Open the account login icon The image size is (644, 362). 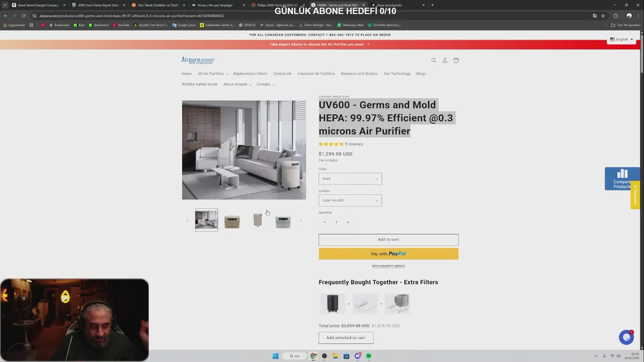click(445, 60)
